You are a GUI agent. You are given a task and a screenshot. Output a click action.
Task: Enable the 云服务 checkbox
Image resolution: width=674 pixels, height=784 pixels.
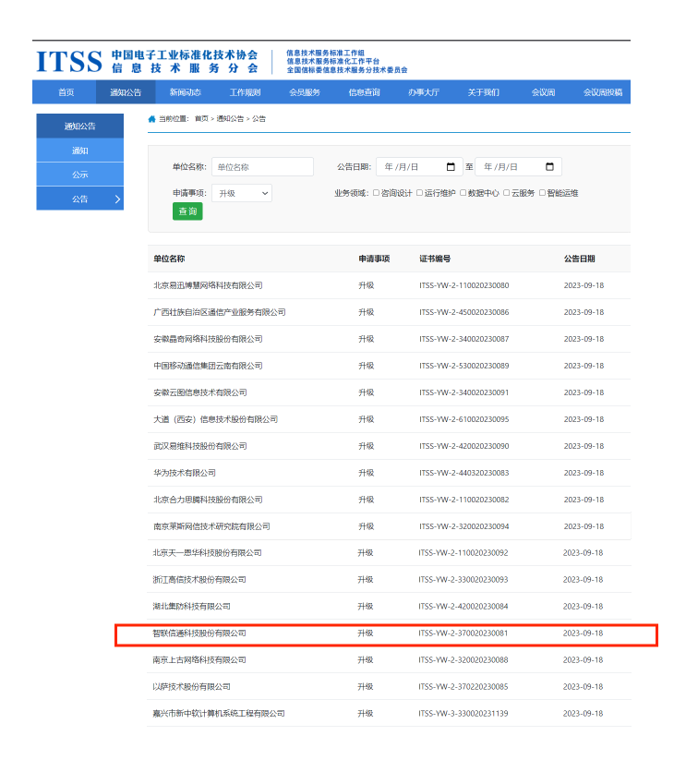pyautogui.click(x=506, y=193)
